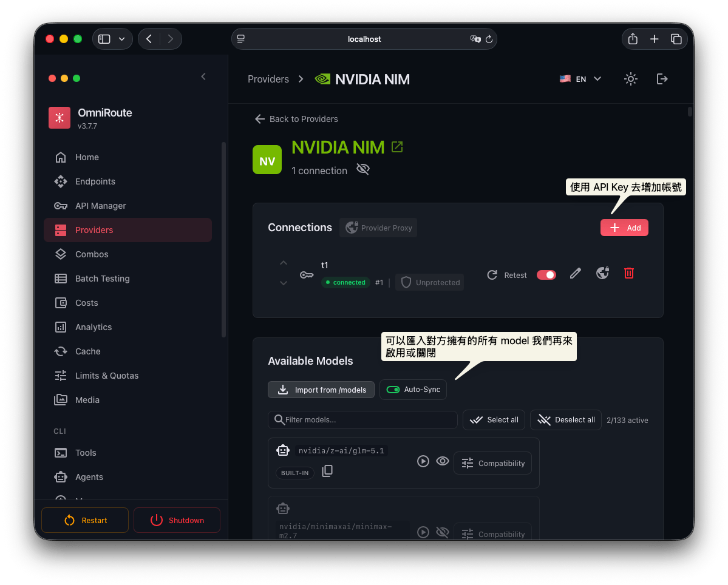Open Endpoints in the sidebar

pyautogui.click(x=128, y=181)
